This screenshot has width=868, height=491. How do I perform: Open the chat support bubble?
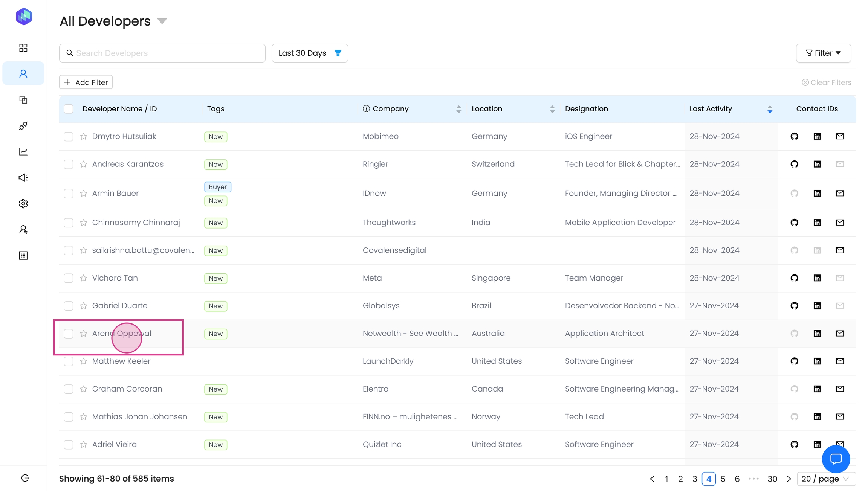tap(836, 459)
